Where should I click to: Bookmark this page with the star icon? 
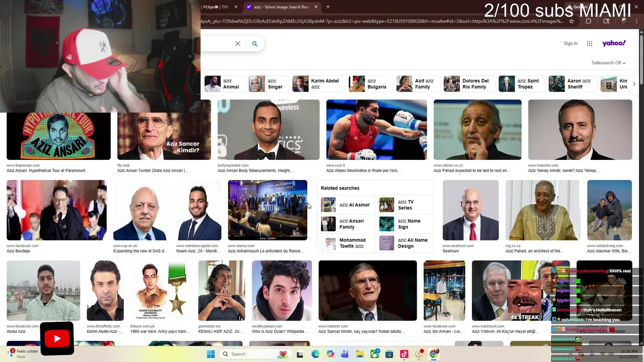[x=572, y=21]
